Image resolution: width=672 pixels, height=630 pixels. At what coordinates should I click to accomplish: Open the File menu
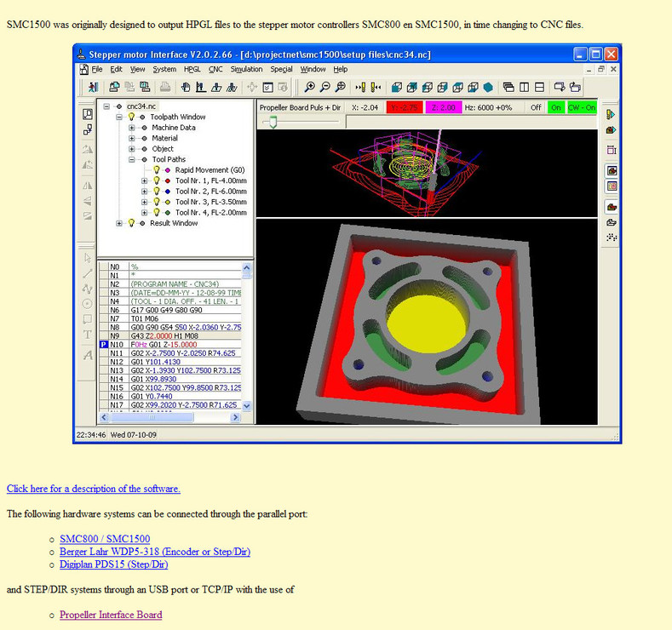pyautogui.click(x=97, y=69)
